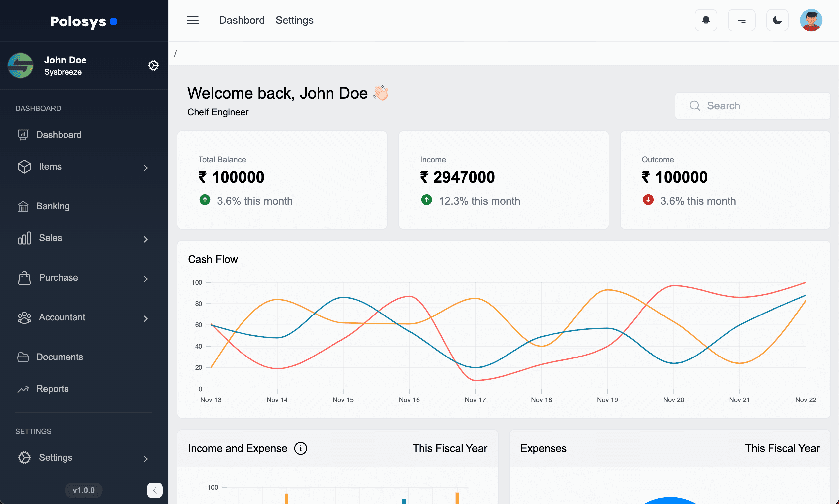Open Reports in the sidebar
The width and height of the screenshot is (839, 504).
pos(52,389)
